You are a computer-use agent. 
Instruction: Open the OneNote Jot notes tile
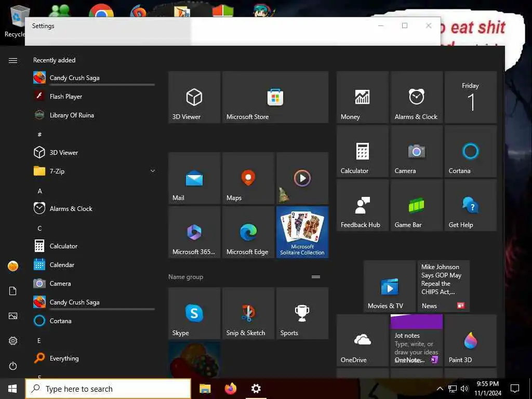coord(416,340)
